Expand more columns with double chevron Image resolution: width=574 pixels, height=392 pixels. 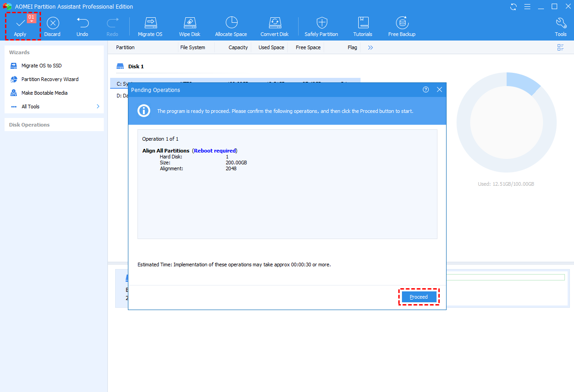pyautogui.click(x=371, y=47)
